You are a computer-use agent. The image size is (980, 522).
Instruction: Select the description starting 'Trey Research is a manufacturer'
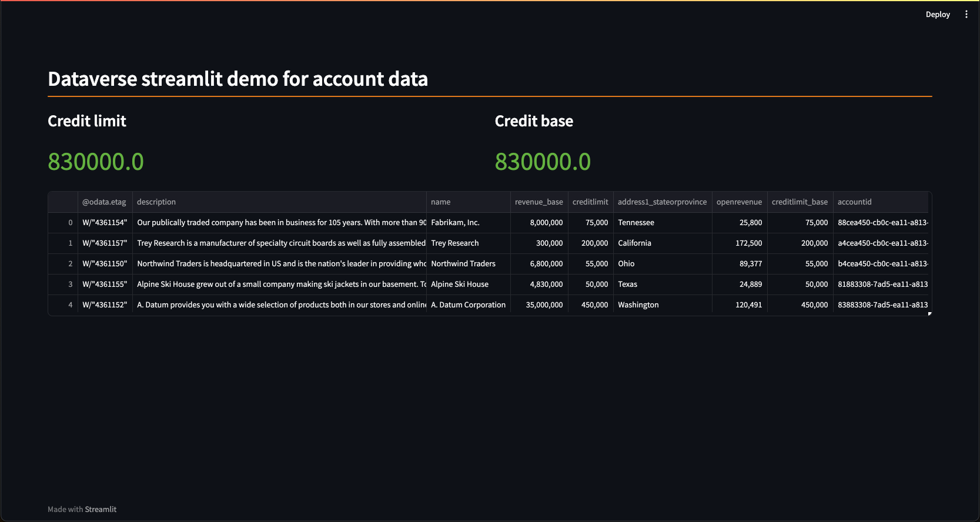click(279, 243)
